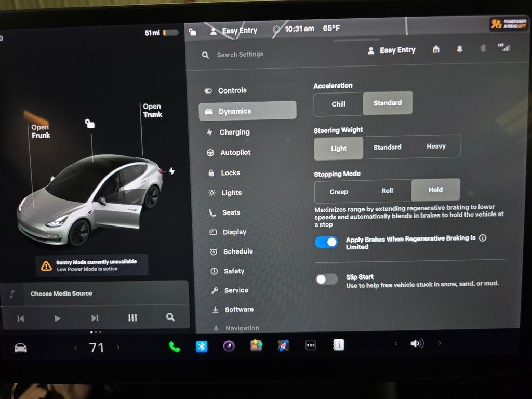
Task: Tap Open Trunk on the car view
Action: 152,111
